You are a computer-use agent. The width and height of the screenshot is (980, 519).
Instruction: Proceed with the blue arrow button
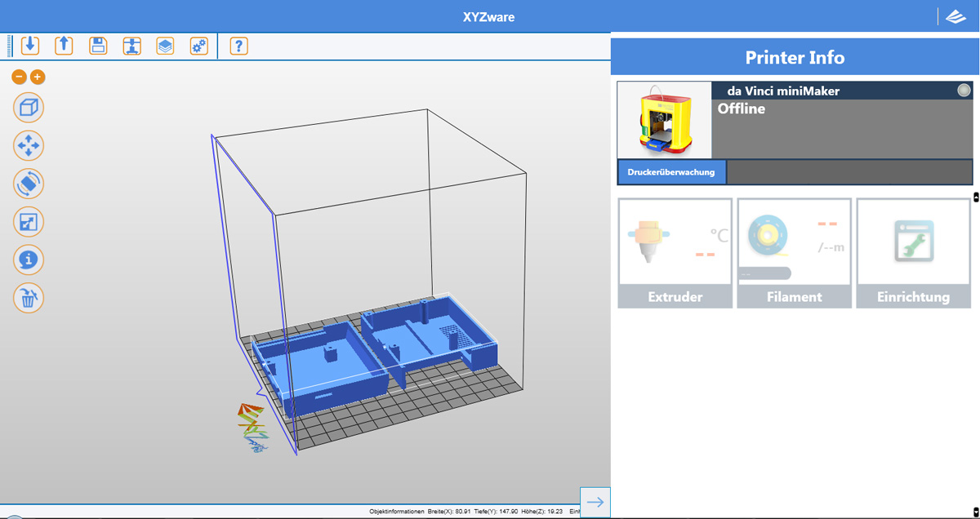coord(595,503)
